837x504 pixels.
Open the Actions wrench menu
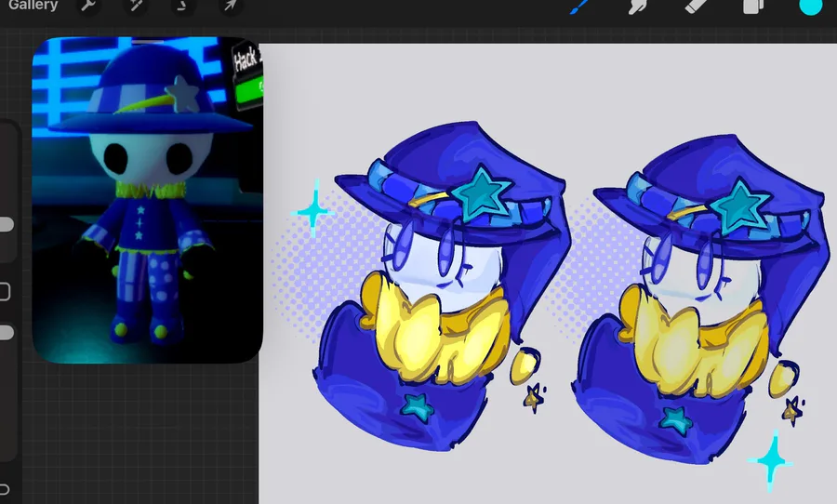coord(88,6)
